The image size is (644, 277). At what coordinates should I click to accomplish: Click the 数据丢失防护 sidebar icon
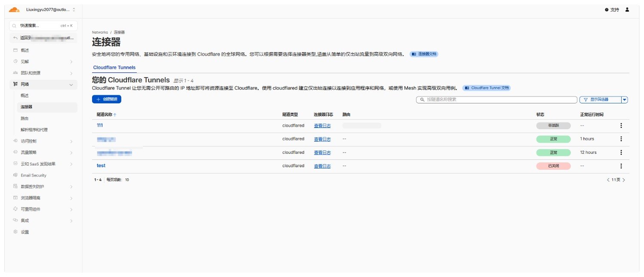[15, 187]
